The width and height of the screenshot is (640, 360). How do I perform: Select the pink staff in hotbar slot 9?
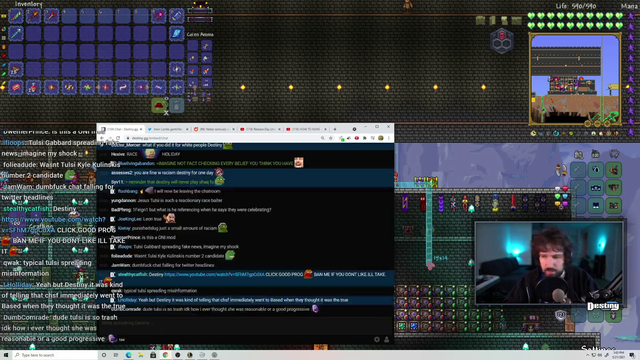(x=159, y=16)
